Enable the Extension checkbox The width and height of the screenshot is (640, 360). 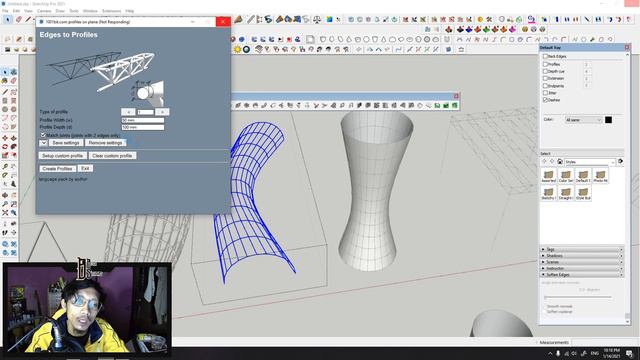coord(545,78)
